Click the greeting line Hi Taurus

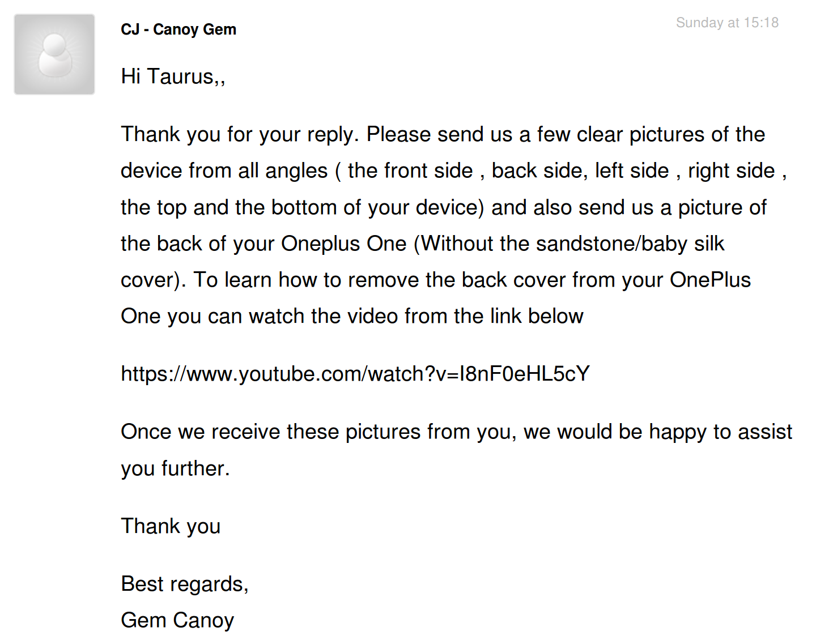coord(173,77)
